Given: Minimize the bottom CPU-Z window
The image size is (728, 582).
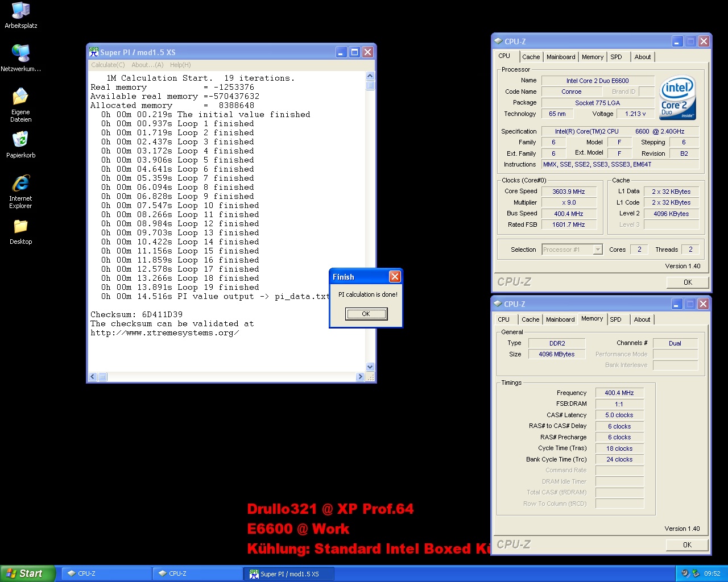Looking at the screenshot, I should pyautogui.click(x=677, y=304).
